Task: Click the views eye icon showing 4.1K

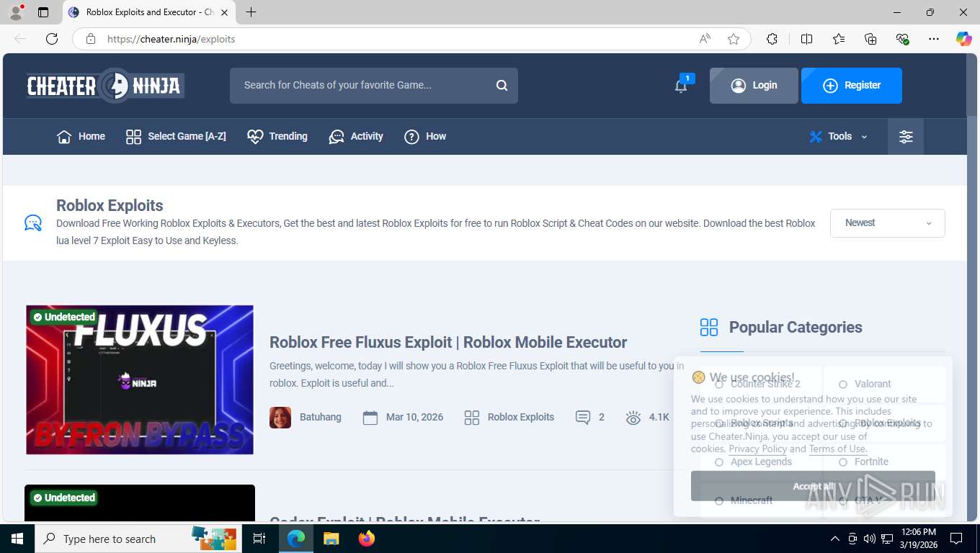Action: pos(633,418)
